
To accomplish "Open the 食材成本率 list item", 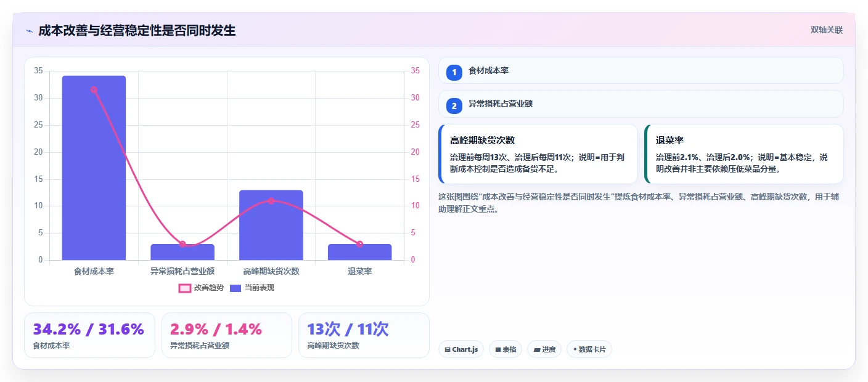I will (641, 70).
